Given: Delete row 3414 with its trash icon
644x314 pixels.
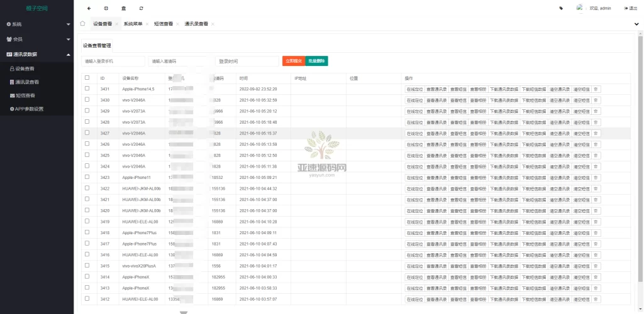Looking at the screenshot, I should coord(596,277).
